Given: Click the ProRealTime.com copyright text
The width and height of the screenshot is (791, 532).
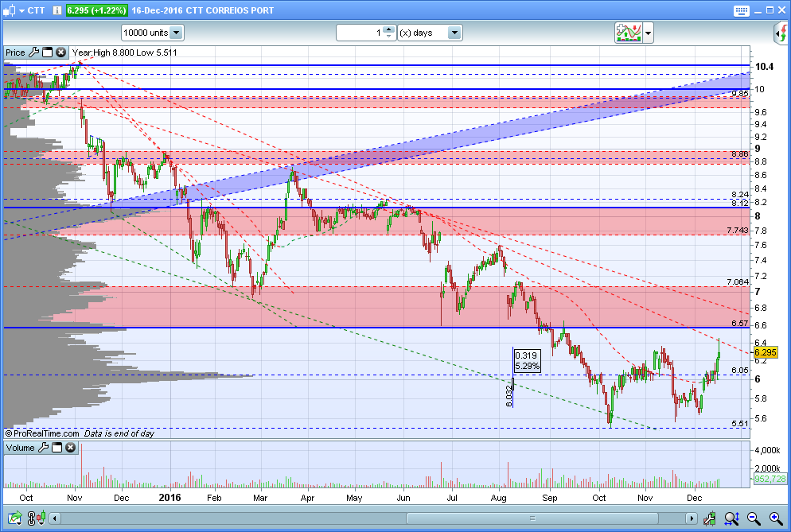Looking at the screenshot, I should click(x=42, y=433).
